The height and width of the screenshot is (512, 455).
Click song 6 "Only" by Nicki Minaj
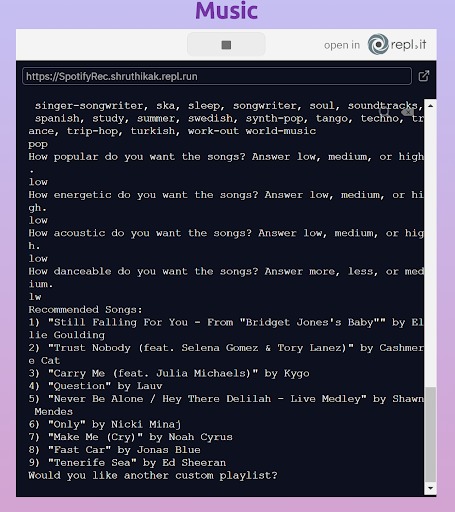(105, 424)
